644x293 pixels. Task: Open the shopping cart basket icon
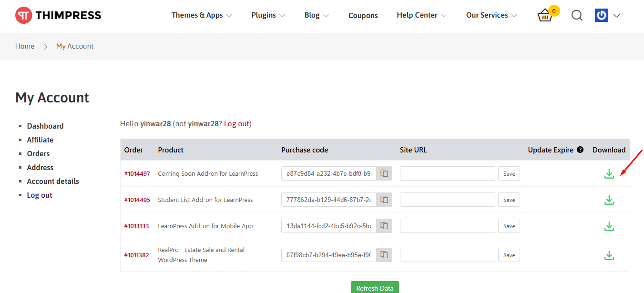(x=545, y=15)
